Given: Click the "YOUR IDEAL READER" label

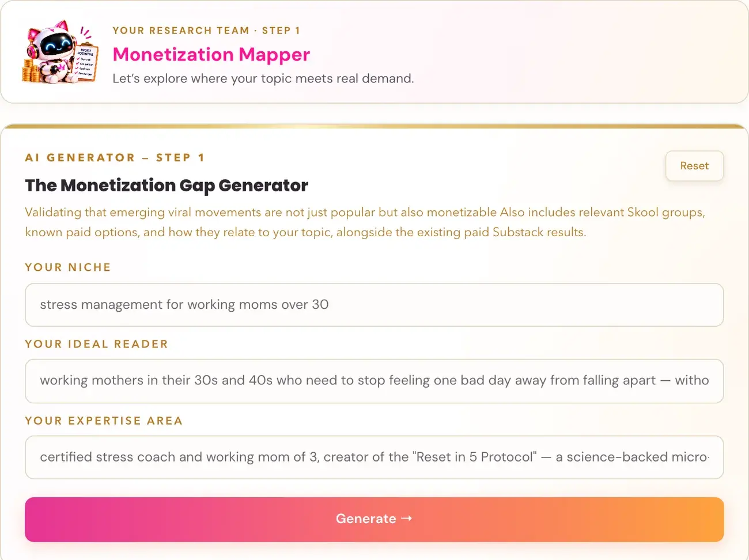Looking at the screenshot, I should (97, 344).
